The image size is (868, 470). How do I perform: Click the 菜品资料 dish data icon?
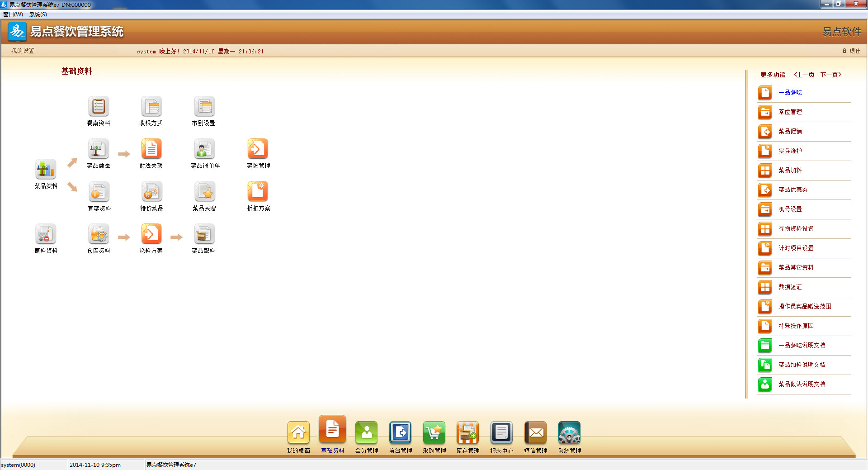click(x=46, y=170)
